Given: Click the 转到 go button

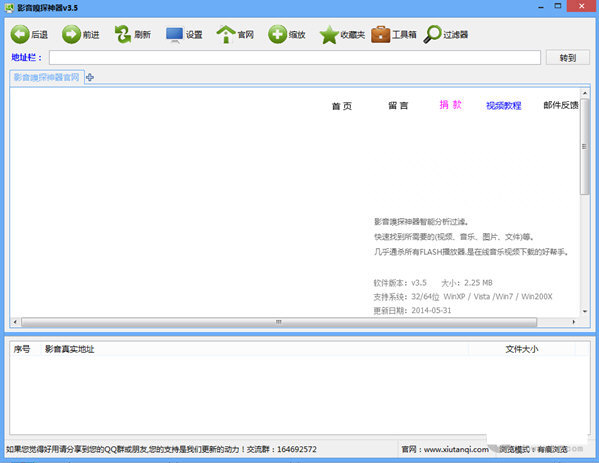Looking at the screenshot, I should point(568,58).
